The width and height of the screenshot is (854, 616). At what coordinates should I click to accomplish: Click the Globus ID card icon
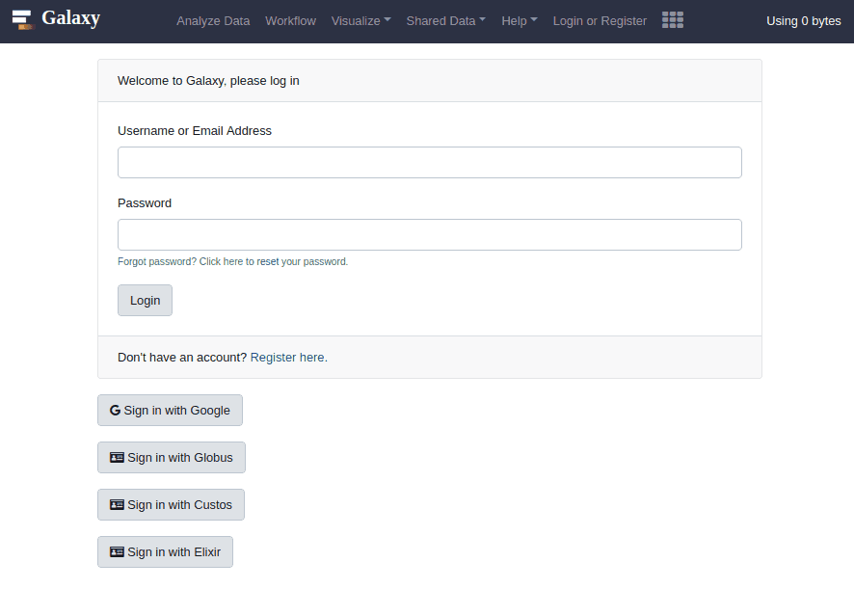click(117, 458)
